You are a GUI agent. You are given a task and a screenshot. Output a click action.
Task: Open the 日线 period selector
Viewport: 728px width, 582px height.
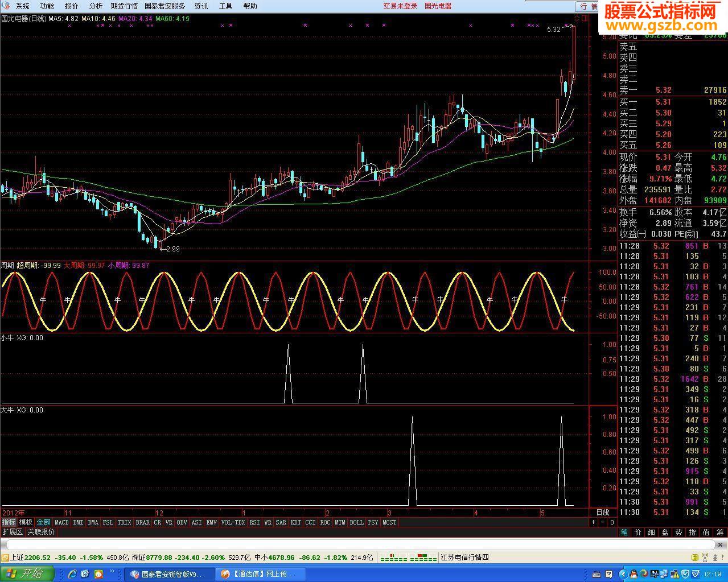click(602, 513)
